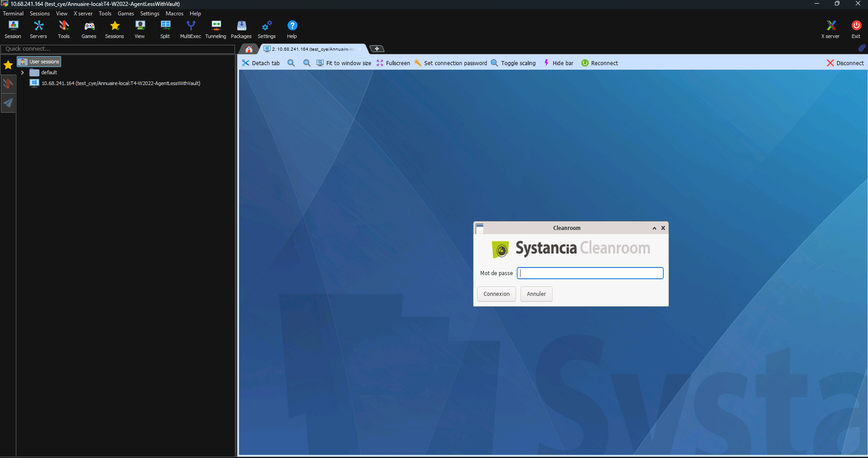Click the Annuler button
The image size is (868, 458).
(x=536, y=294)
